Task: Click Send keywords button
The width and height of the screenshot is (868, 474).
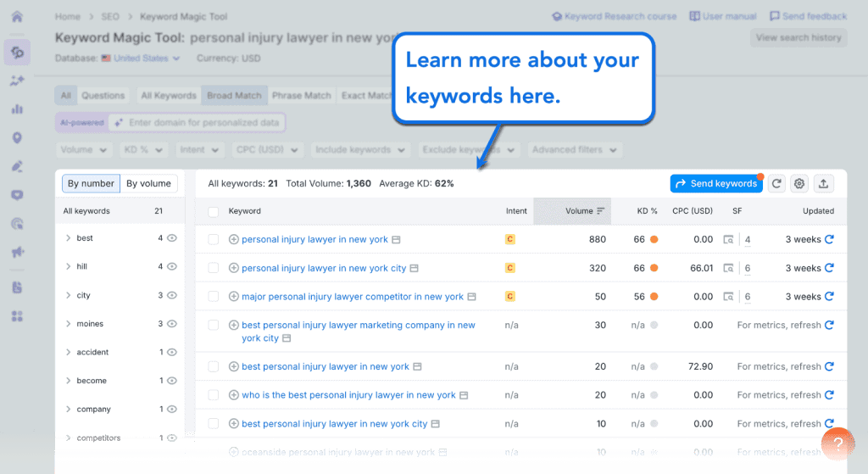Action: (716, 183)
